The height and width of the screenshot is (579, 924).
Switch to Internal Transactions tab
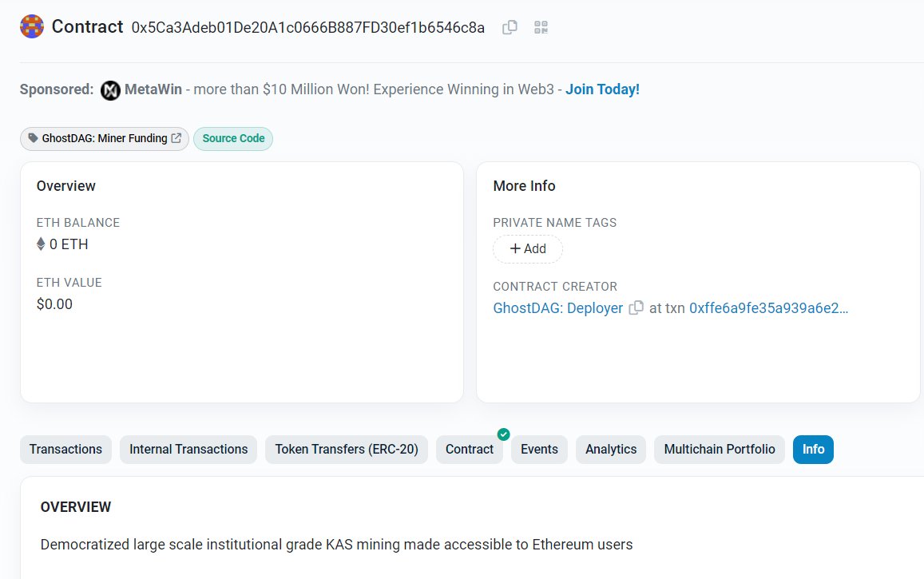click(x=188, y=450)
